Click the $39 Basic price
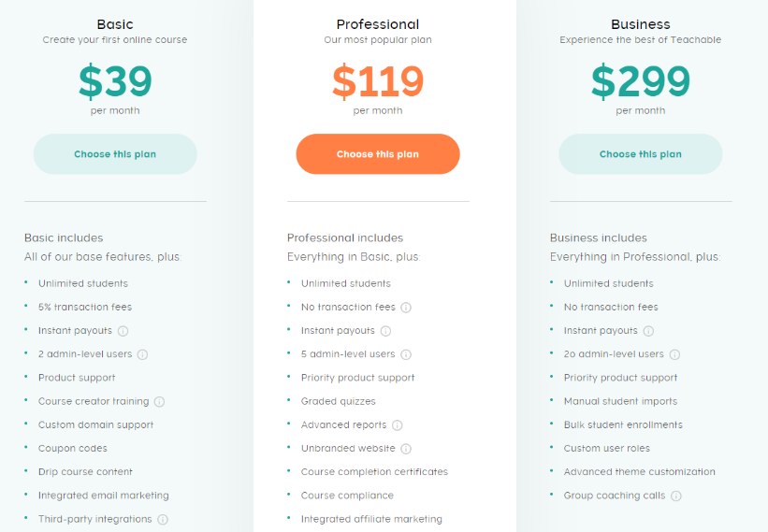 point(115,81)
